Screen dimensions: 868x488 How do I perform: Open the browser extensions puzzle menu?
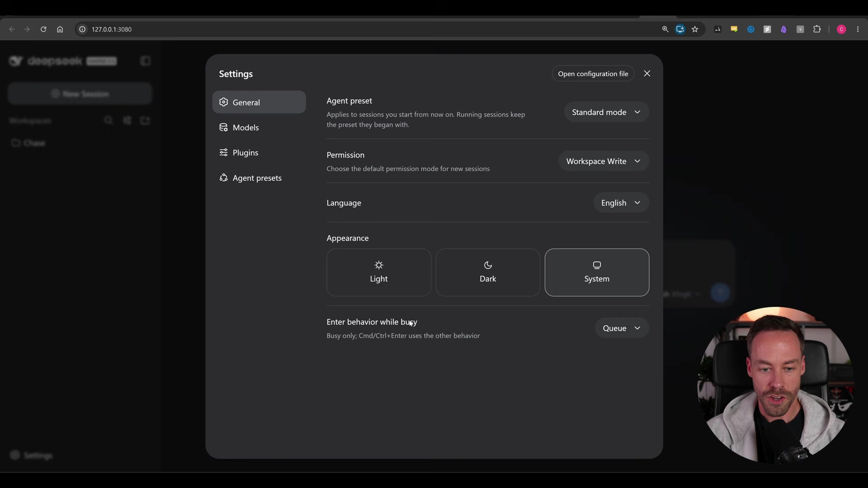point(816,29)
